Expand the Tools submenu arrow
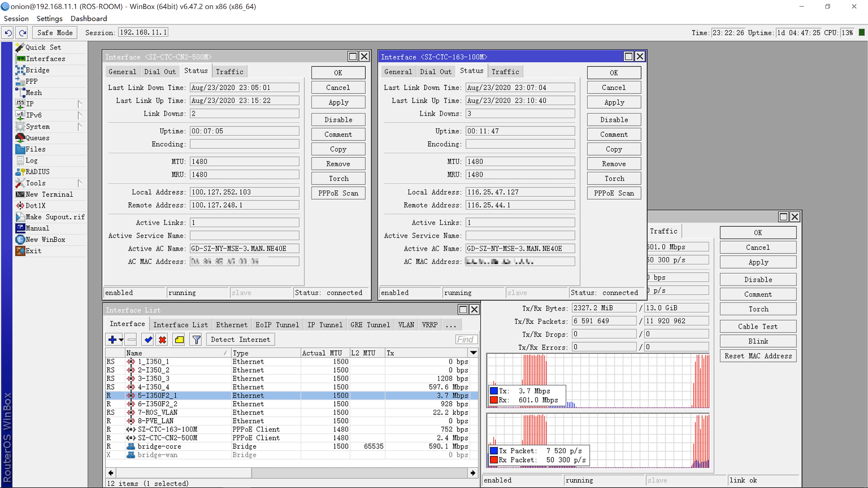Image resolution: width=868 pixels, height=488 pixels. click(79, 183)
